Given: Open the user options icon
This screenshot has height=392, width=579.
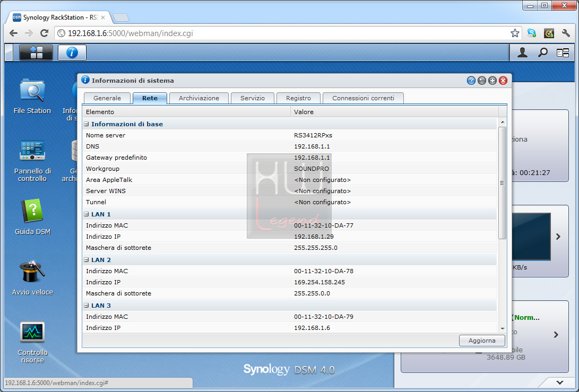Looking at the screenshot, I should point(522,53).
